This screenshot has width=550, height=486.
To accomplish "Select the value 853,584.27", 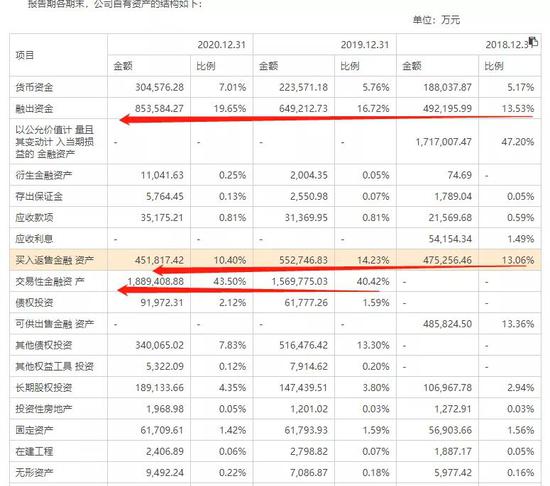I will coord(160,109).
